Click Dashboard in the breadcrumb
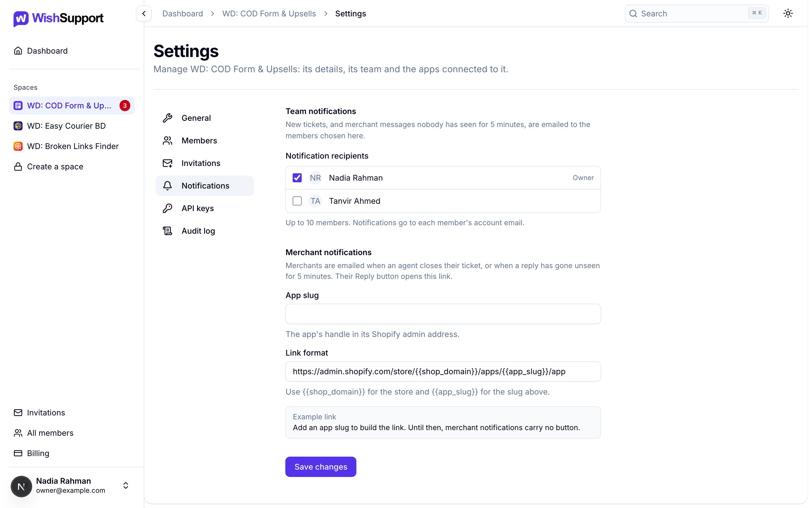Image resolution: width=812 pixels, height=508 pixels. (182, 14)
